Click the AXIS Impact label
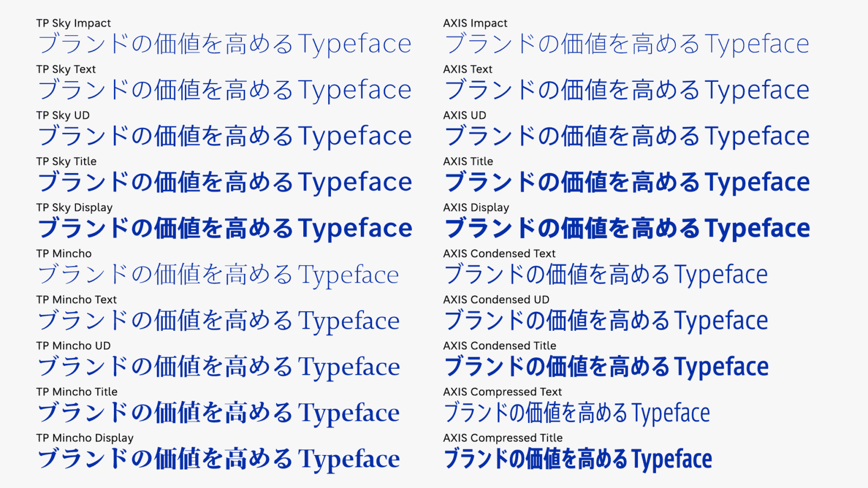This screenshot has width=868, height=488. (x=475, y=23)
